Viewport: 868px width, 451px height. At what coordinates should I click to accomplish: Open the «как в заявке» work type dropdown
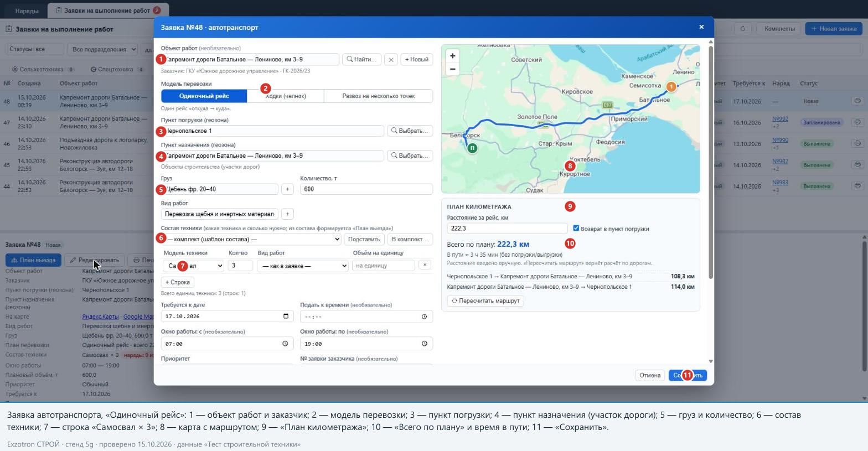click(303, 266)
